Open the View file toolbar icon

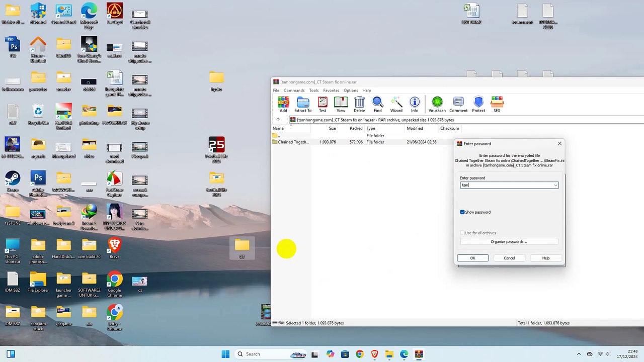point(341,105)
